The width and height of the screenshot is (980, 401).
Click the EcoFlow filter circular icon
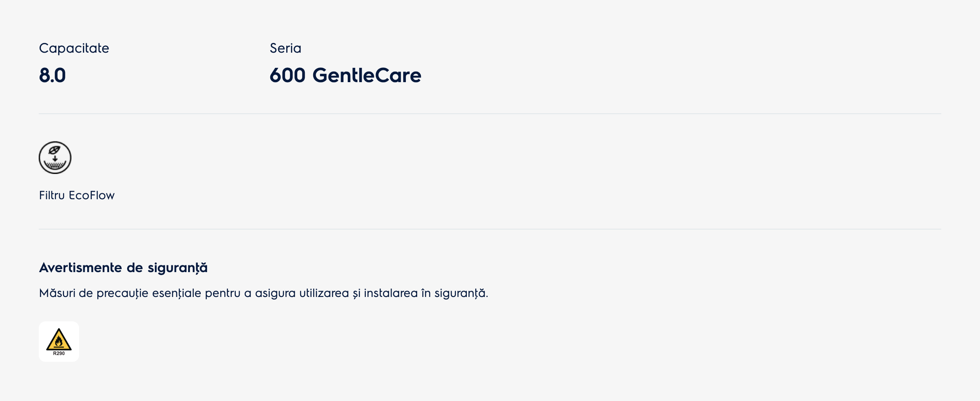pos(55,158)
